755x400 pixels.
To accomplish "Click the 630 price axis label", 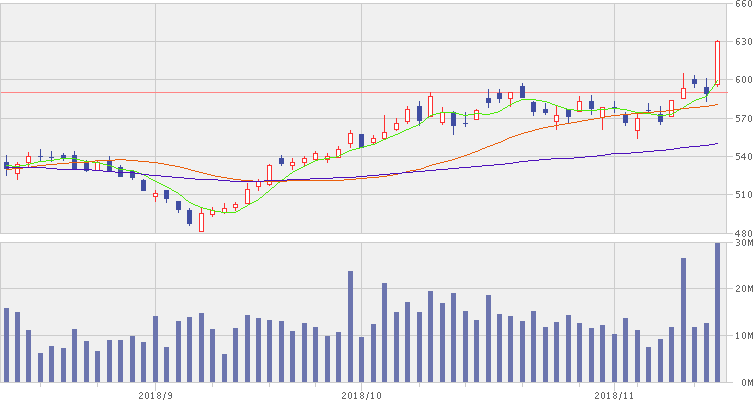I will [x=743, y=42].
